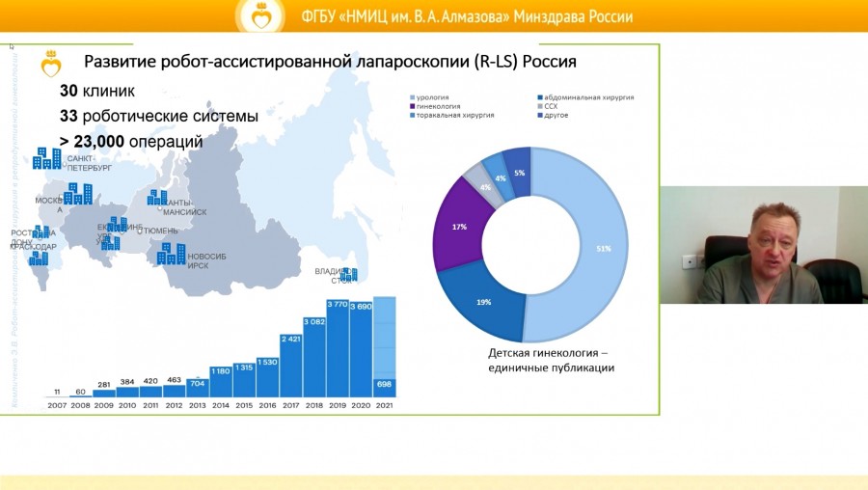Click the урология legend swatch
Image resolution: width=868 pixels, height=490 pixels.
tap(413, 97)
